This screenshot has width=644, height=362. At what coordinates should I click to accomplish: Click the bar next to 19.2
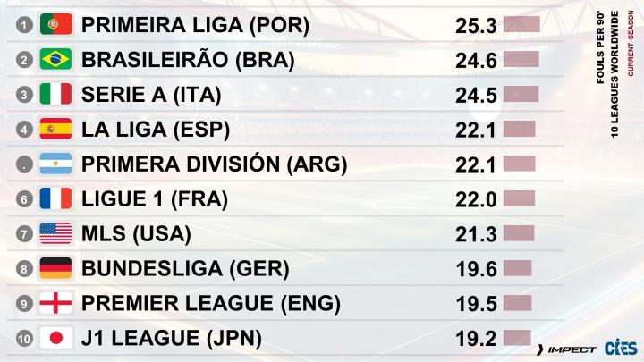[518, 338]
